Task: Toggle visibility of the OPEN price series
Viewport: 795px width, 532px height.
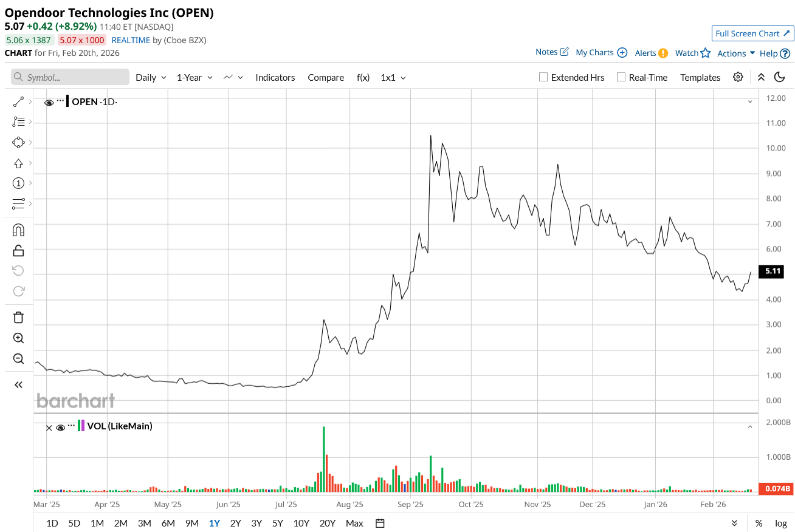Action: pyautogui.click(x=49, y=103)
